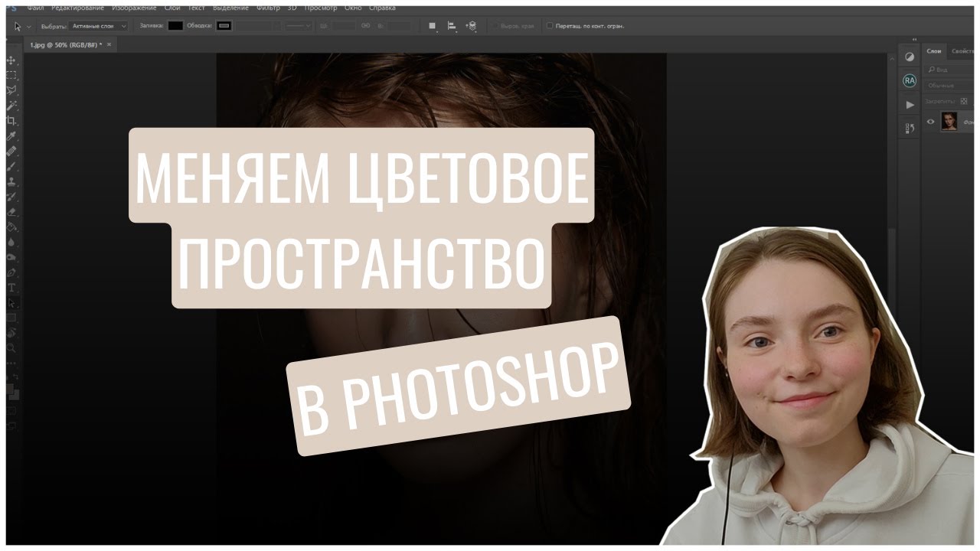Hide the Фон layer with eye icon

click(x=931, y=121)
